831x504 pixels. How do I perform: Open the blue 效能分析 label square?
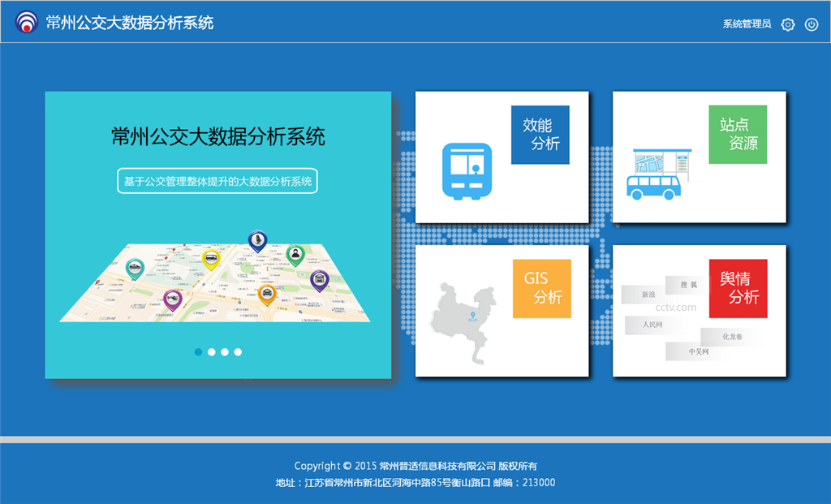point(541,134)
